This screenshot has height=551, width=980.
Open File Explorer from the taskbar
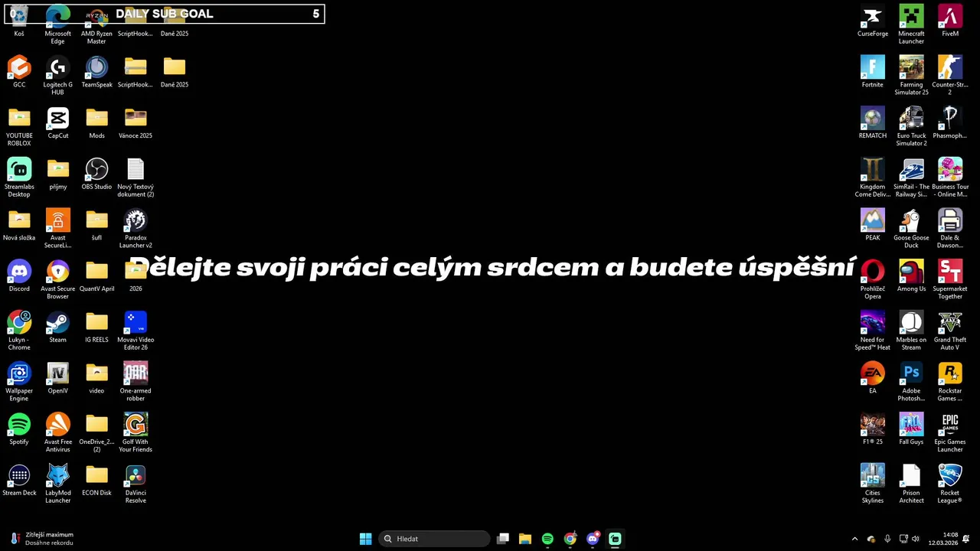[525, 539]
